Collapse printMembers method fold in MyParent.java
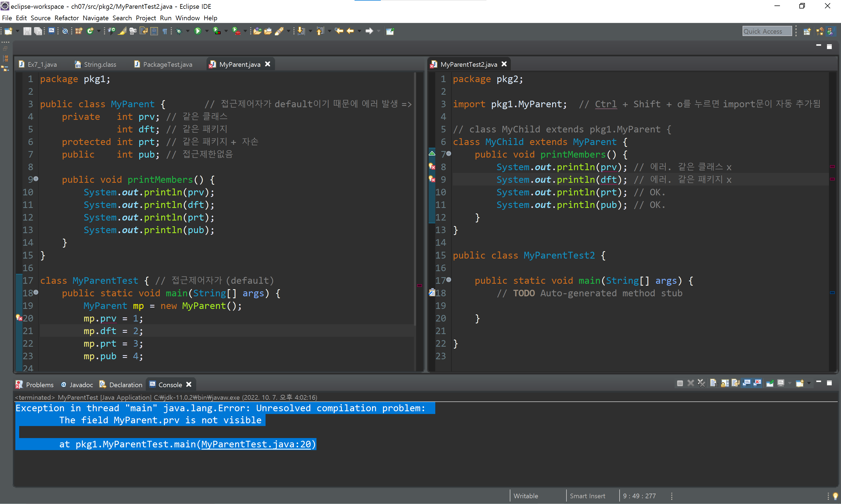 pyautogui.click(x=36, y=179)
